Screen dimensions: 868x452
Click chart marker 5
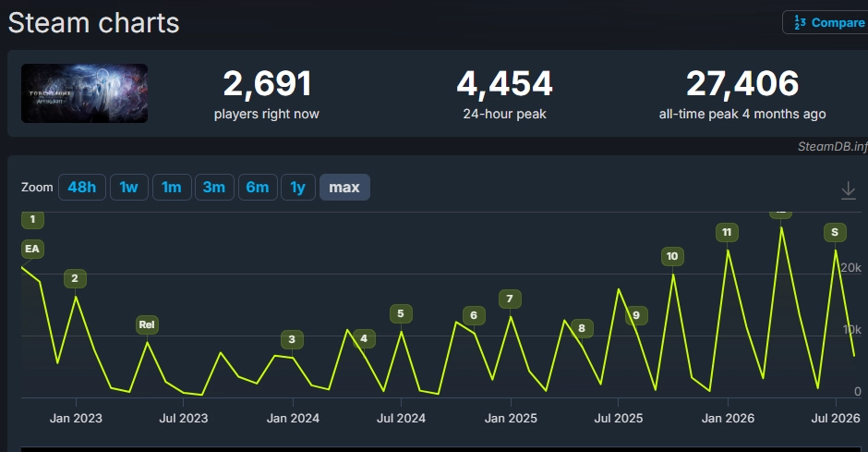[x=401, y=313]
